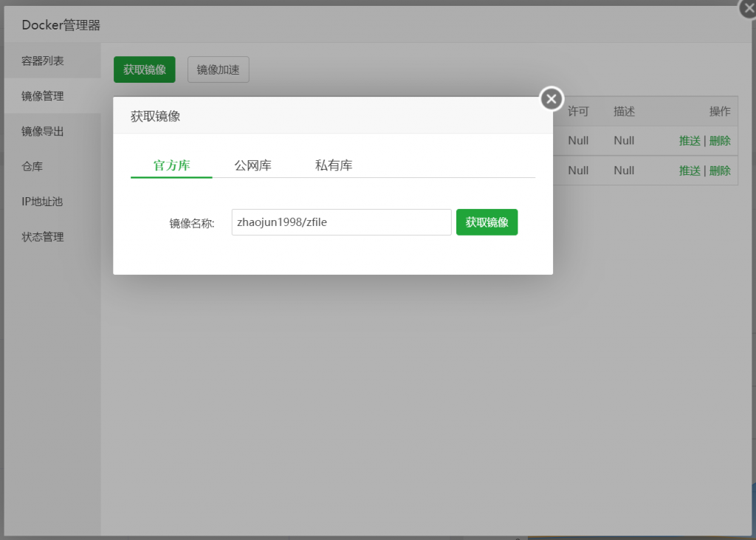Click 推送 on the first image row
Viewport: 756px width, 540px height.
[x=689, y=140]
